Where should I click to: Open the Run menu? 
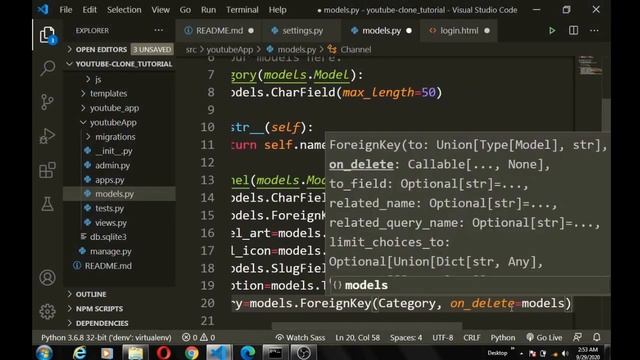(208, 10)
